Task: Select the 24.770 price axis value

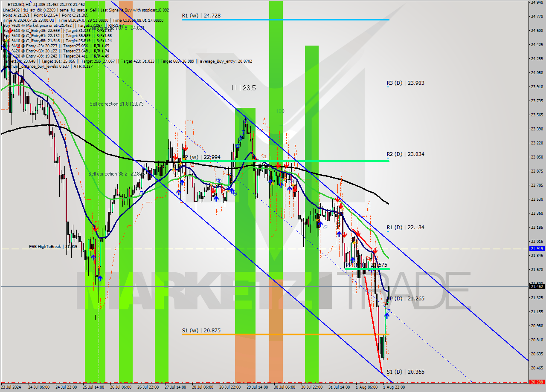Action: [x=536, y=17]
